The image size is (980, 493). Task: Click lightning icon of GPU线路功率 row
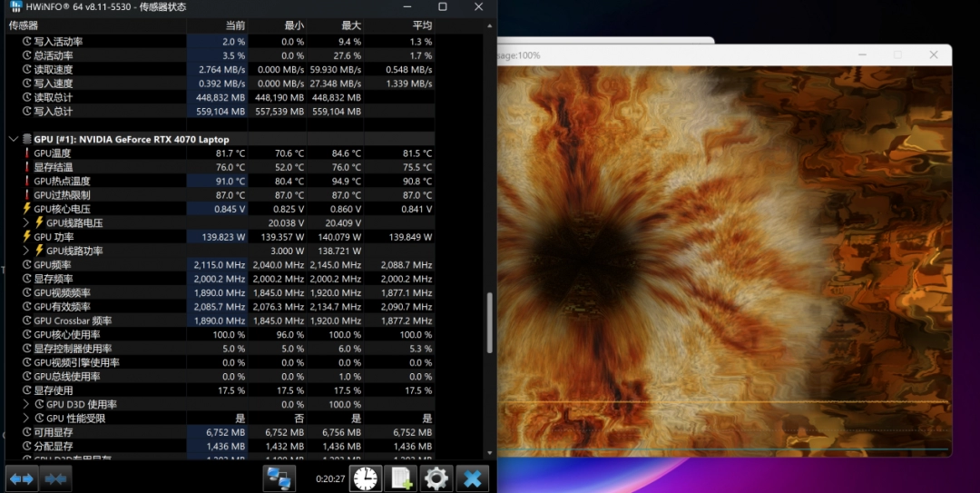point(39,251)
